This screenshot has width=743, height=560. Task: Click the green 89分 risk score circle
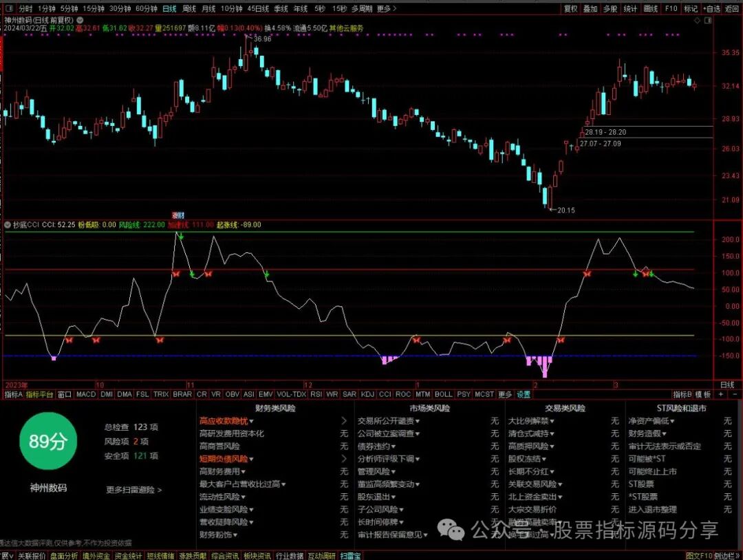[x=48, y=441]
